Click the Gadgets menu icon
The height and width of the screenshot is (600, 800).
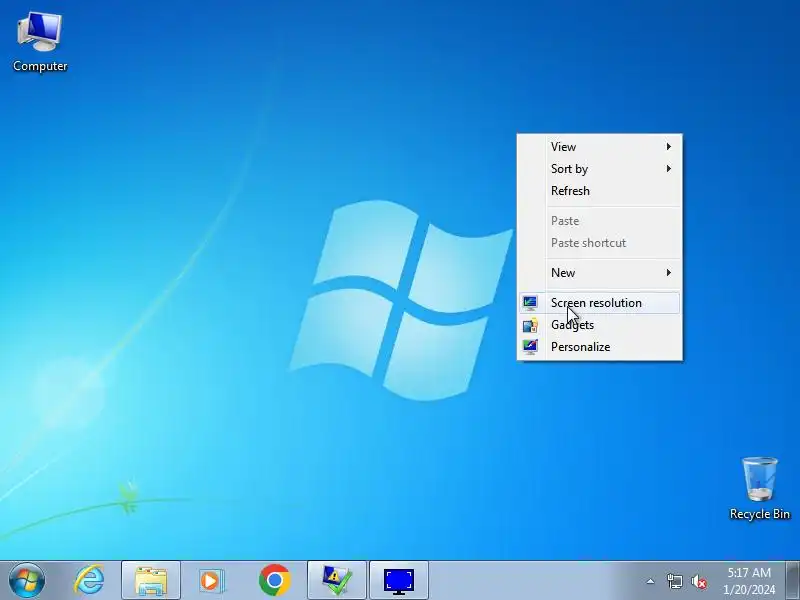point(530,325)
